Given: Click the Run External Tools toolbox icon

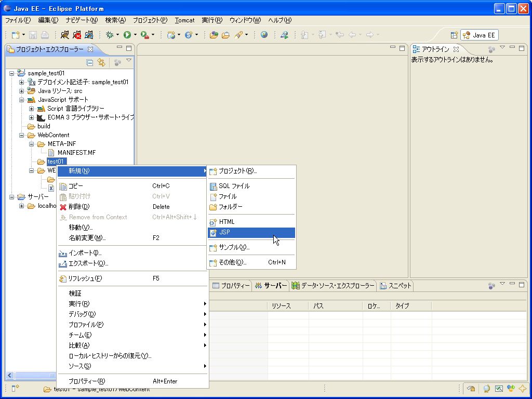Looking at the screenshot, I should 145,35.
